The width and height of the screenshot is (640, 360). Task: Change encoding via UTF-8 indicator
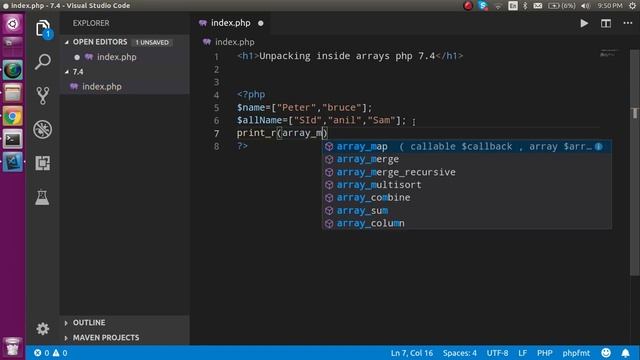[x=498, y=353]
